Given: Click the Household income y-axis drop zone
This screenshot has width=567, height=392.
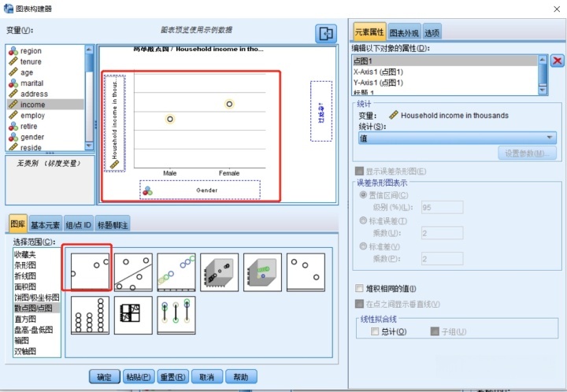Looking at the screenshot, I should coord(115,124).
